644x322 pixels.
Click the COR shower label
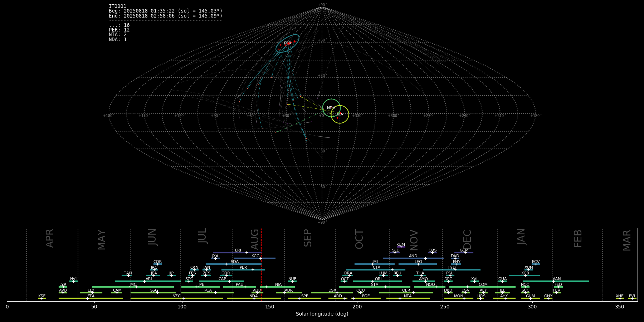tap(157, 262)
